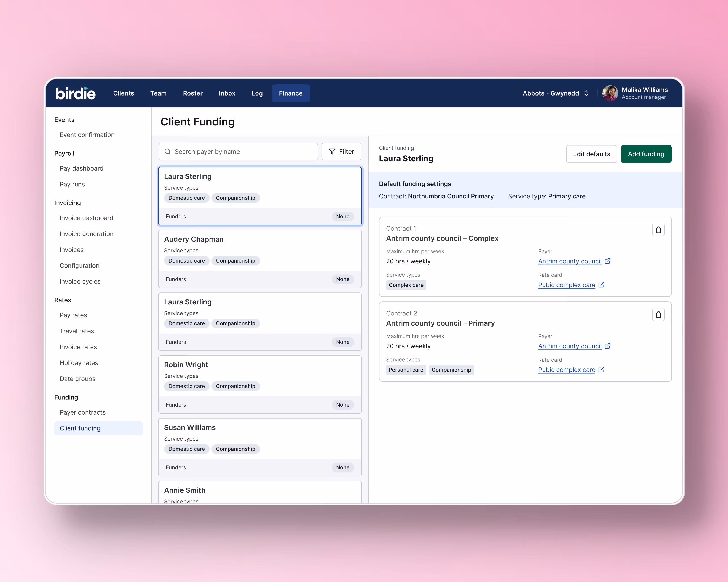Click the search magnifier icon

pyautogui.click(x=168, y=151)
